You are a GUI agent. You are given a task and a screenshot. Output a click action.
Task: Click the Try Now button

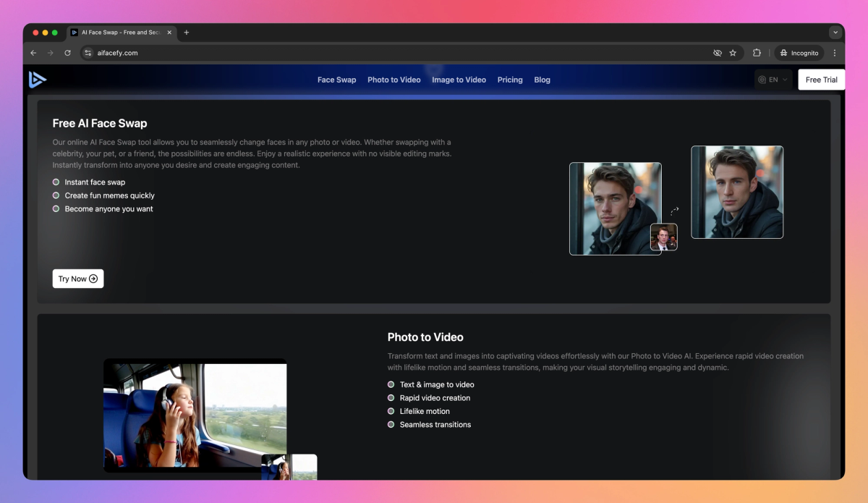click(x=78, y=279)
